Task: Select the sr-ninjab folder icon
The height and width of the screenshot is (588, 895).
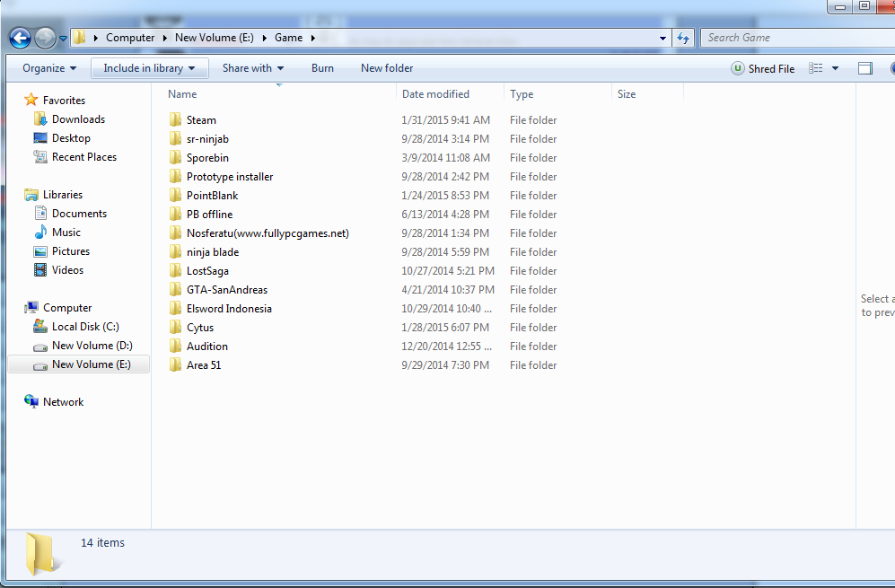Action: click(176, 139)
